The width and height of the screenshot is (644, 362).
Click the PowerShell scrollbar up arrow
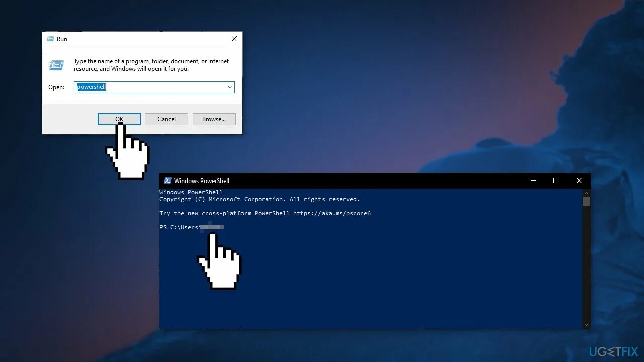[x=586, y=193]
